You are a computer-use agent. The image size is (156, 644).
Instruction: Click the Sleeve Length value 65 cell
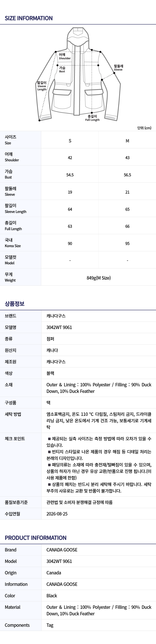point(127,209)
